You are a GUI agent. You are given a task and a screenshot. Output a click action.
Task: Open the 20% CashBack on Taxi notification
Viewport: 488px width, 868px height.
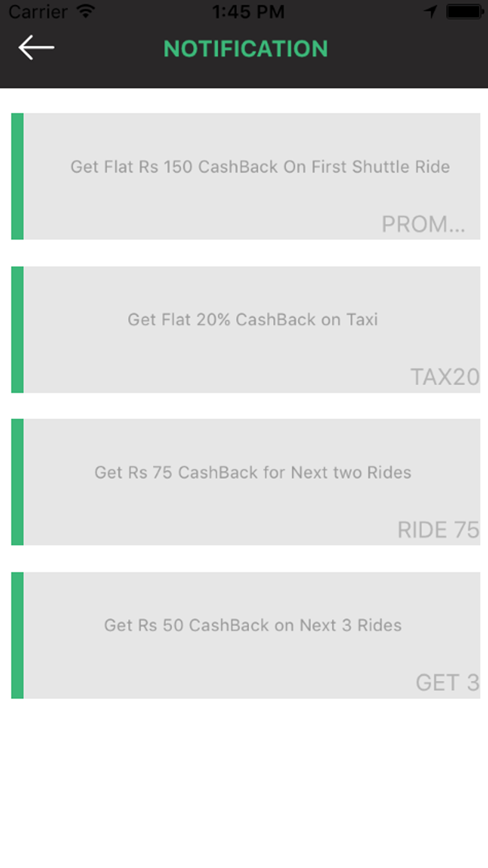pos(246,330)
